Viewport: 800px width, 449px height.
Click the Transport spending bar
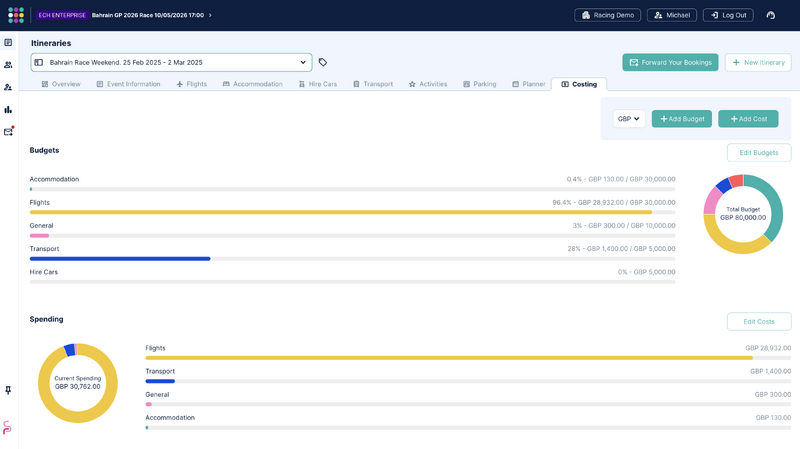160,381
